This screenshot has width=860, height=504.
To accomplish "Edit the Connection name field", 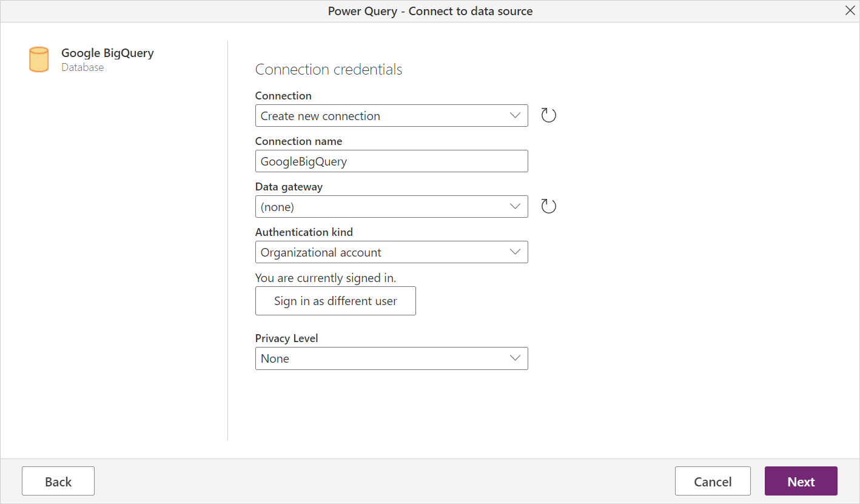I will 392,161.
